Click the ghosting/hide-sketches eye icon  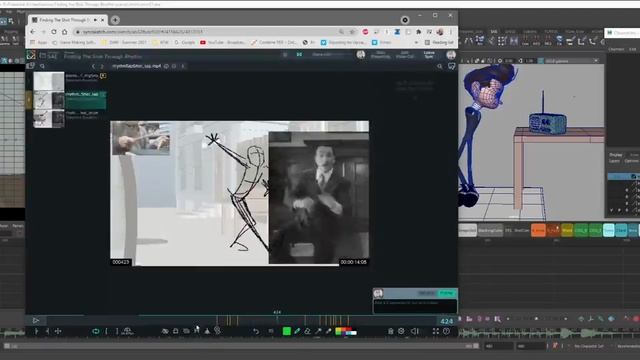coord(165,331)
